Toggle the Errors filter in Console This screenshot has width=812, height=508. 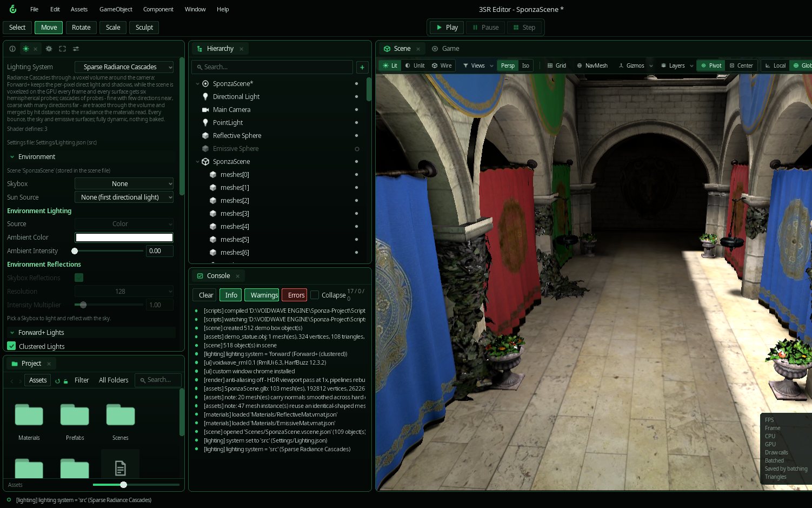click(x=296, y=295)
